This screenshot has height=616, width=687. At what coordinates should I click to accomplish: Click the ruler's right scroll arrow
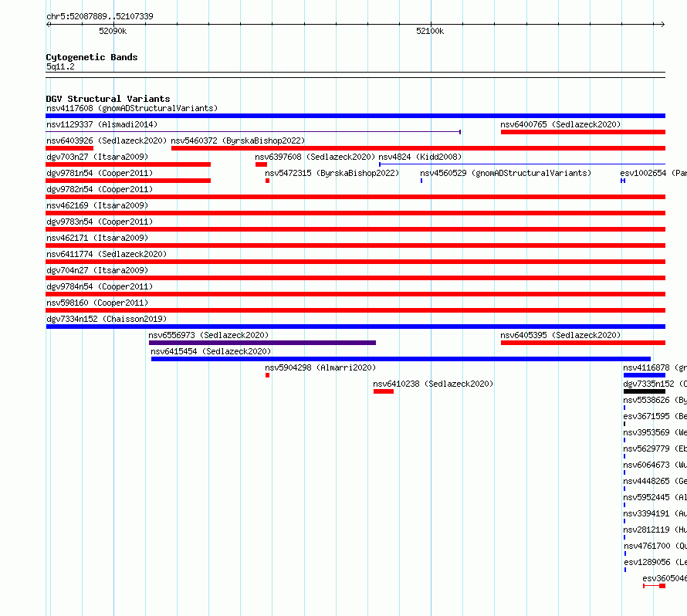click(x=662, y=24)
